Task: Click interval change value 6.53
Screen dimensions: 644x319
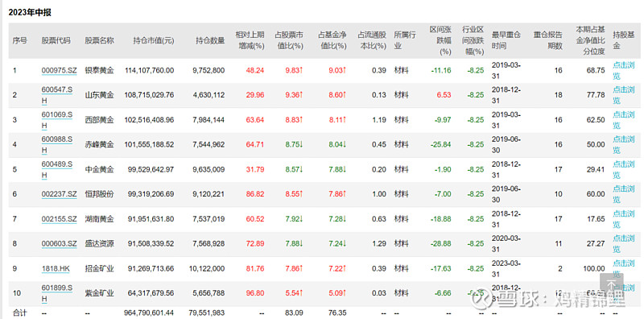Action: (444, 95)
